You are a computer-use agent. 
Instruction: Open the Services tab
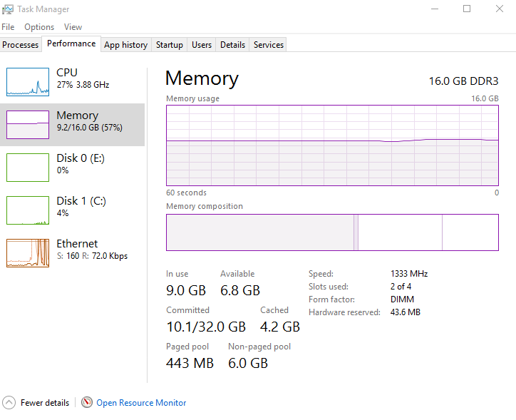[x=269, y=45]
